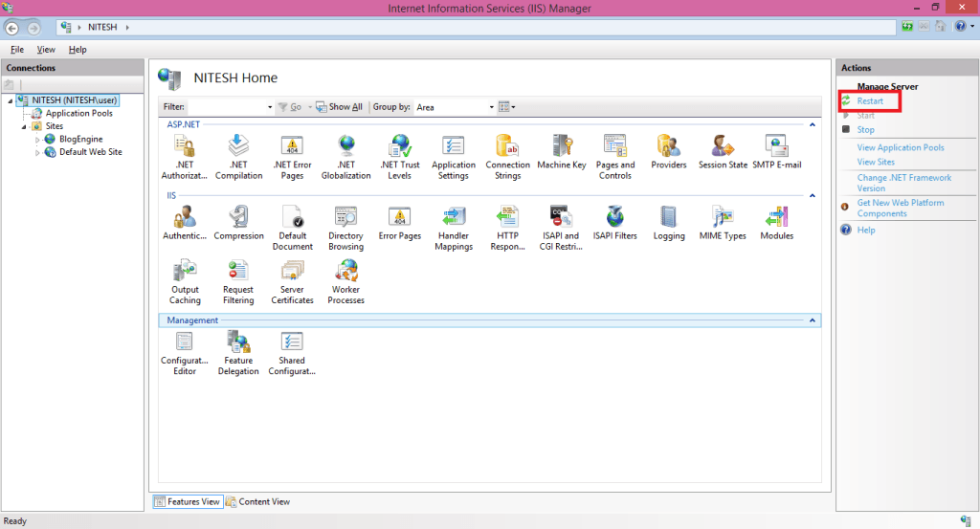Collapse the IIS group
Image resolution: width=980 pixels, height=529 pixels.
[x=812, y=195]
